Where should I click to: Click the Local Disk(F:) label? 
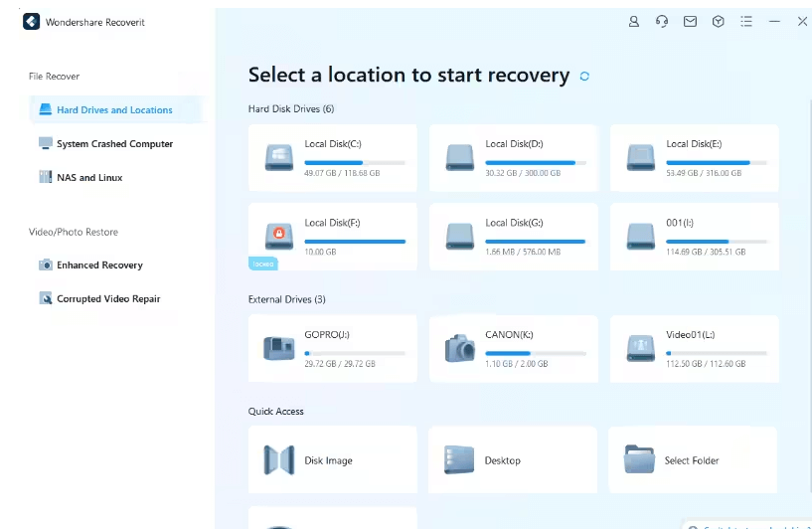pos(333,223)
